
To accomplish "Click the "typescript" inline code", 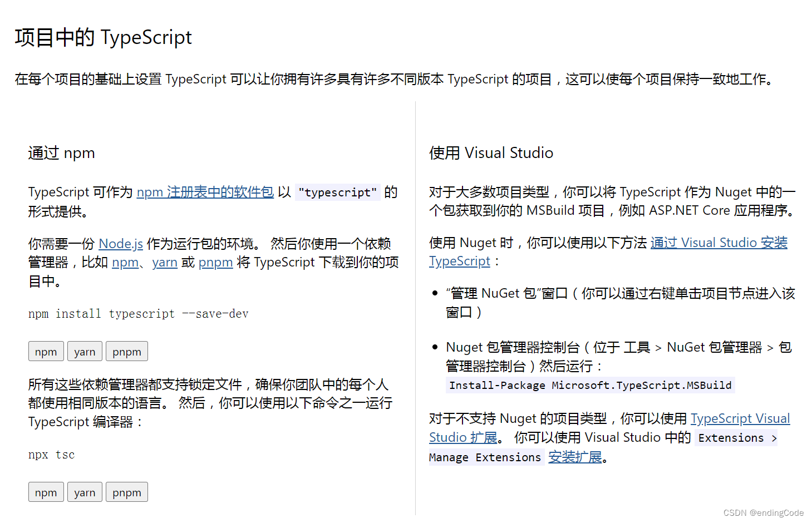I will pos(338,193).
